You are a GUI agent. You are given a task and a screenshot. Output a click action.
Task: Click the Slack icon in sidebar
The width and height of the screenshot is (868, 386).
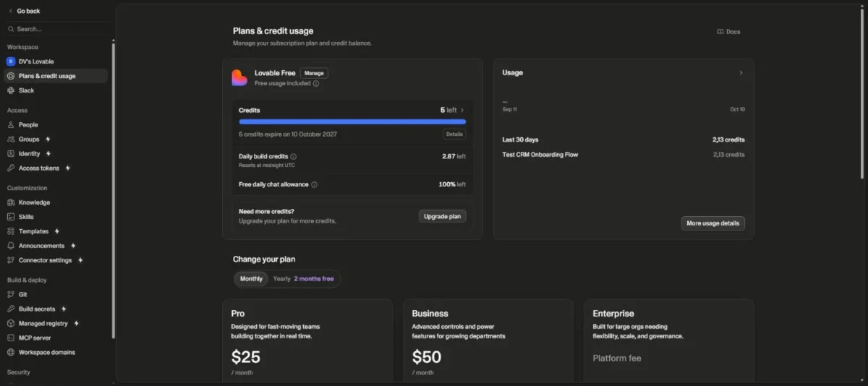point(11,90)
